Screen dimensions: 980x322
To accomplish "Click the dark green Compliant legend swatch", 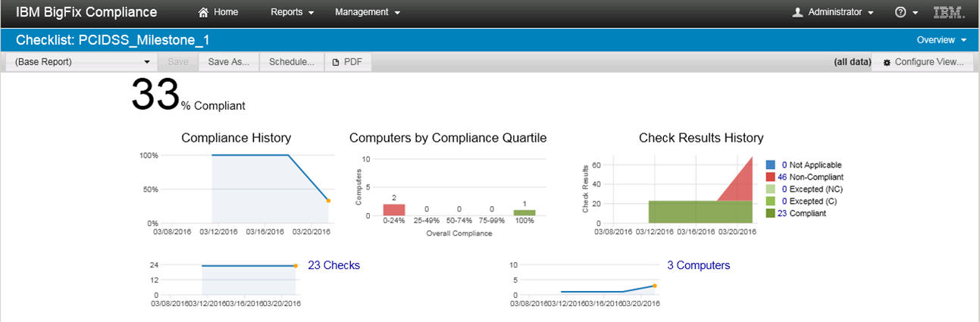I will [770, 213].
